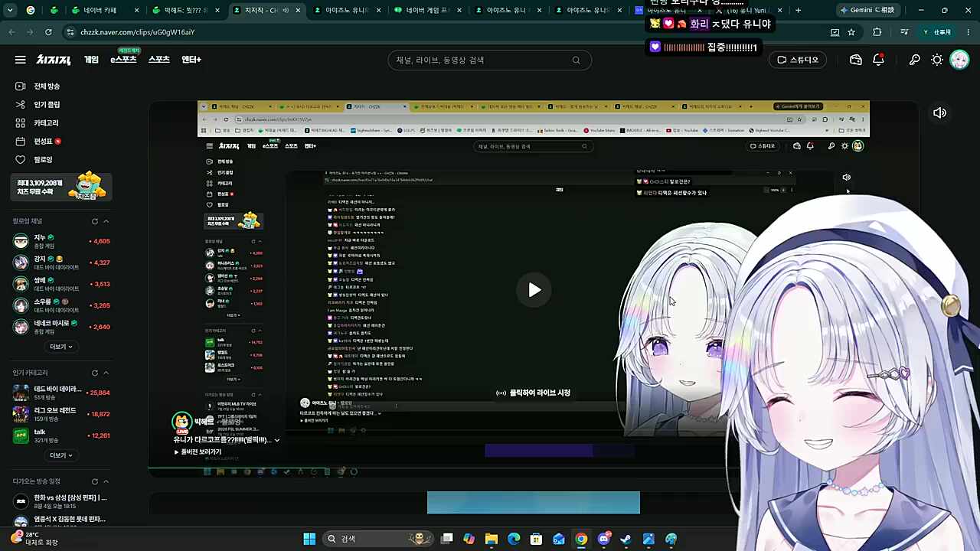Go to 전체 방송 in sidebar
The image size is (980, 551).
tap(47, 86)
